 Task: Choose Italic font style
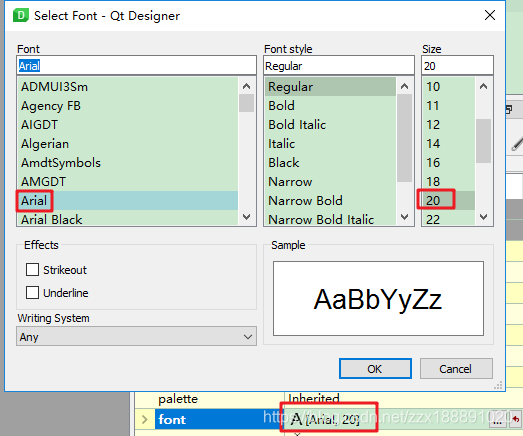[x=330, y=144]
